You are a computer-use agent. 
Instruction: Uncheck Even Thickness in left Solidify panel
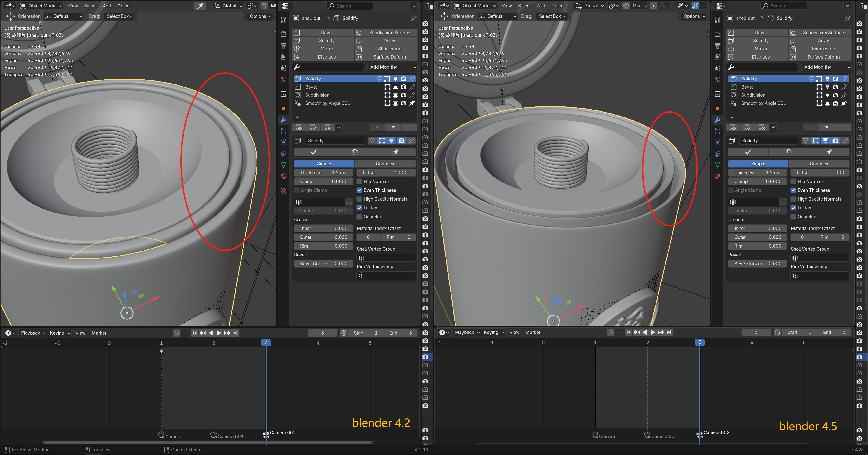tap(360, 190)
